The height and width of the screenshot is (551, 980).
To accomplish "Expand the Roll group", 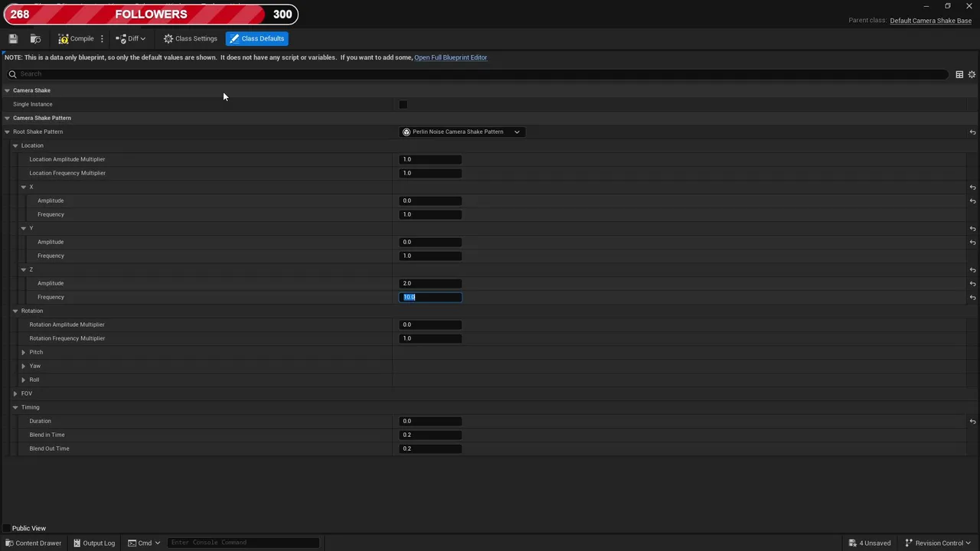I will click(x=24, y=380).
